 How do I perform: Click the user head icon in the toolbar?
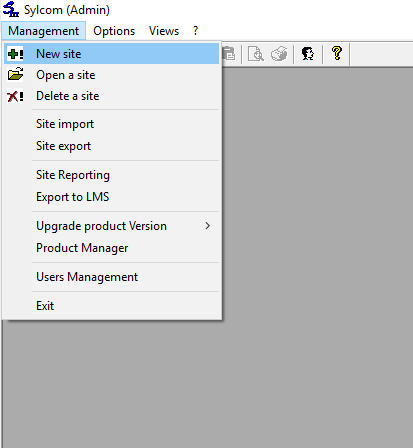(308, 54)
